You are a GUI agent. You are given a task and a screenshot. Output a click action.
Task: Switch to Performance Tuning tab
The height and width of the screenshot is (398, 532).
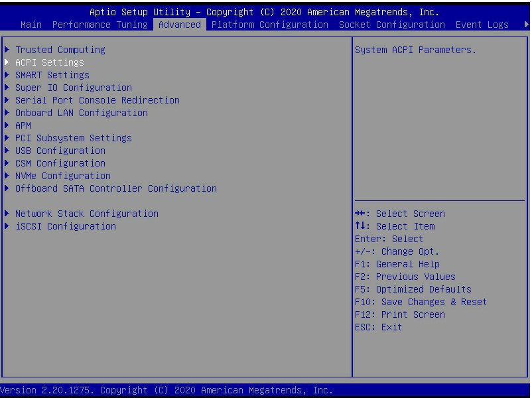100,25
